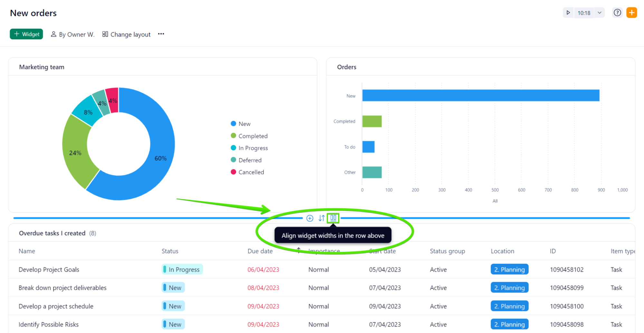Viewport: 644px width, 333px height.
Task: Click the Orders widget title
Action: 347,67
